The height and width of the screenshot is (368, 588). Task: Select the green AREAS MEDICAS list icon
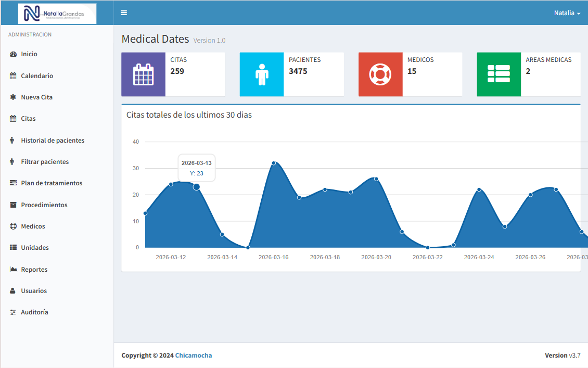498,74
